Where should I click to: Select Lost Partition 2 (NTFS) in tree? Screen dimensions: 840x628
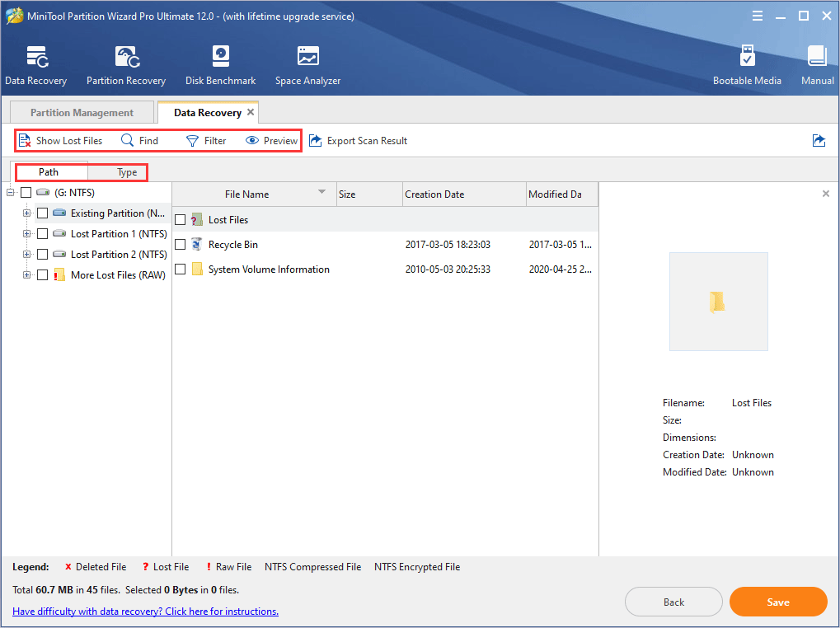click(x=119, y=255)
